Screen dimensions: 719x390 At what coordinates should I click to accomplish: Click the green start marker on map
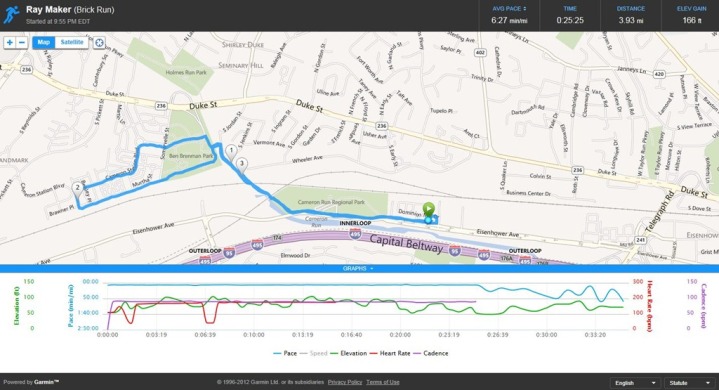tap(428, 209)
